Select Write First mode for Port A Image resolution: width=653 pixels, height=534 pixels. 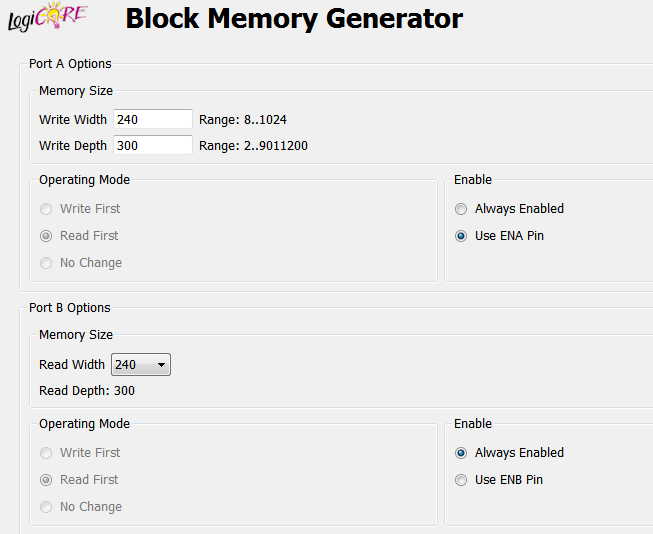tap(47, 209)
